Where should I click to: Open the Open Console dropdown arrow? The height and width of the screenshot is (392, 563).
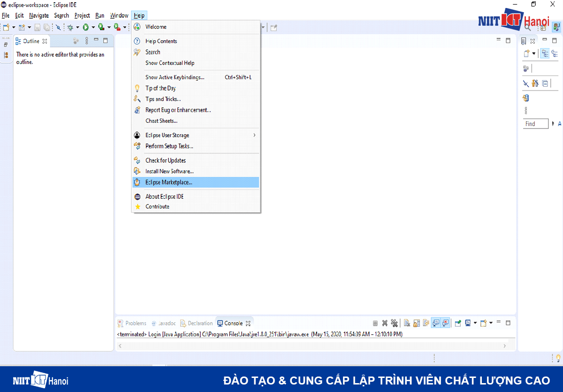491,323
